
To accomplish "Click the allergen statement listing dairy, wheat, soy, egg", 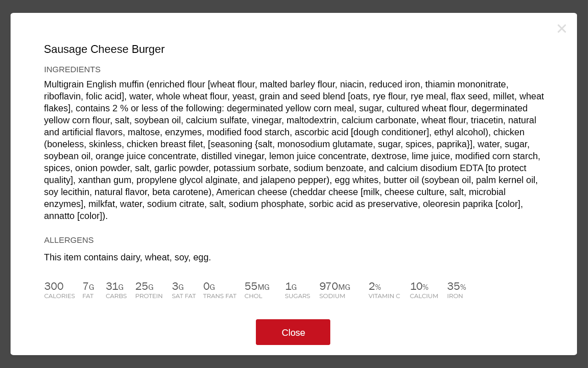I will (x=127, y=257).
